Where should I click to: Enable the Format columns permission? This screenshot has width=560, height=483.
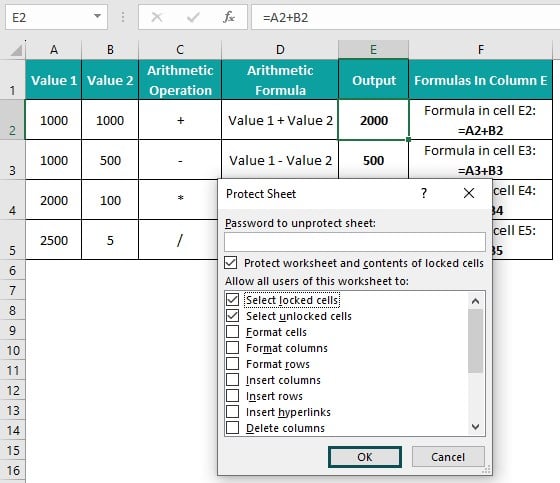[x=232, y=348]
